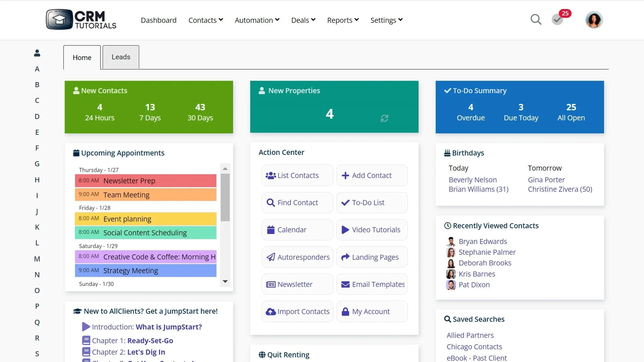This screenshot has height=362, width=644.
Task: Open the Settings dropdown menu
Action: click(386, 20)
